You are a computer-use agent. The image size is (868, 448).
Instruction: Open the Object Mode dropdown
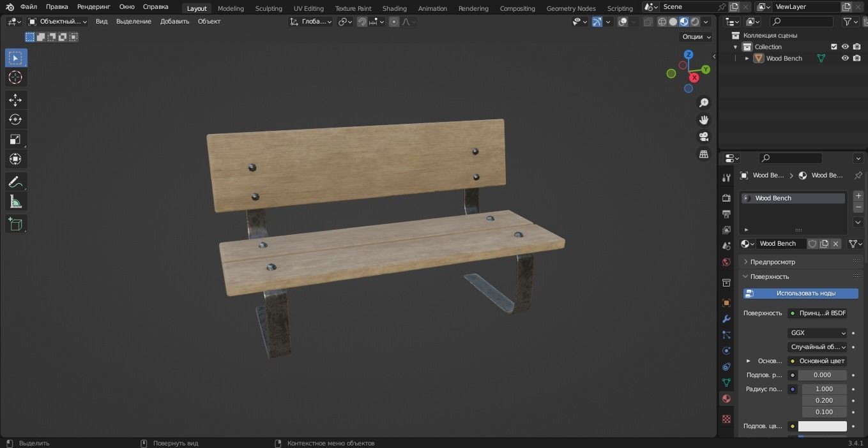point(57,22)
